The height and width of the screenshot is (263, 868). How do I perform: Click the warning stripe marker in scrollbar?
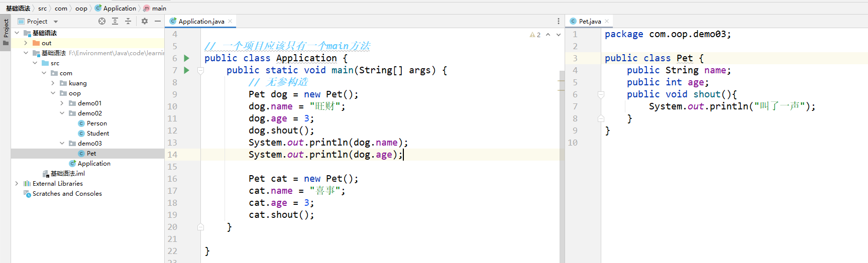[x=561, y=81]
